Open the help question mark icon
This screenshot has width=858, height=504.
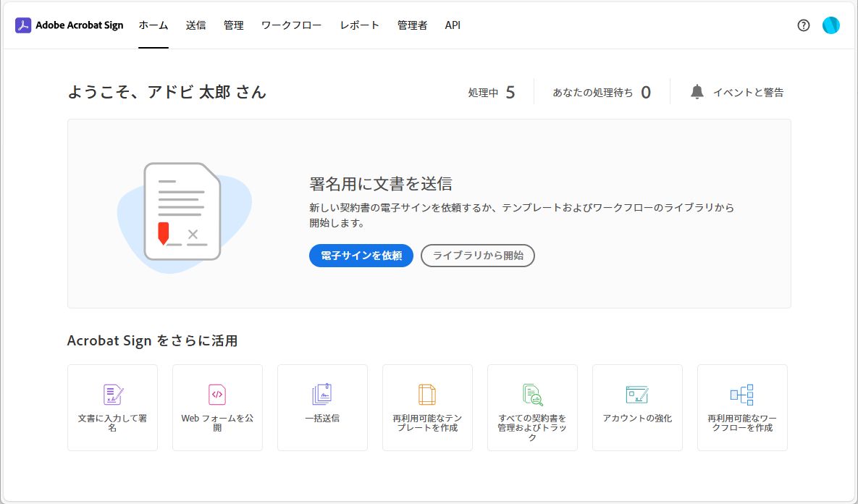[803, 25]
